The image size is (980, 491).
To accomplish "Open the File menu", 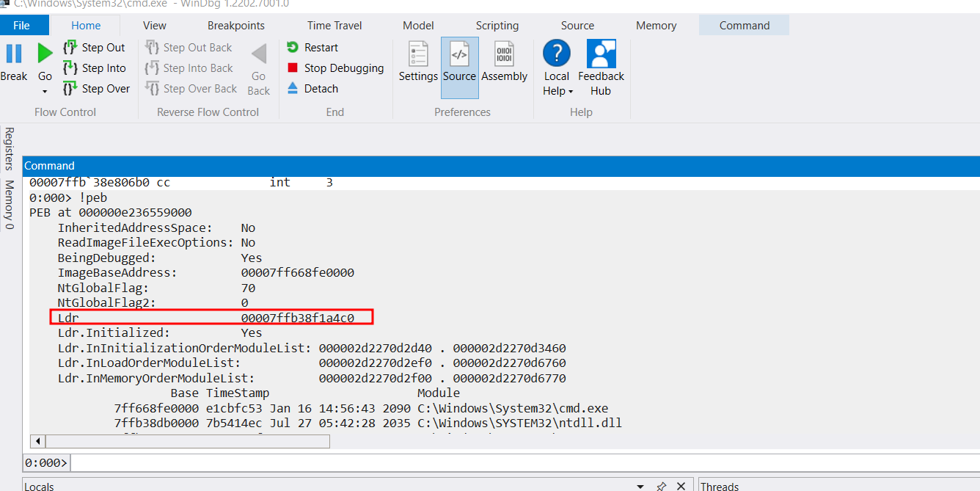I will pos(21,26).
